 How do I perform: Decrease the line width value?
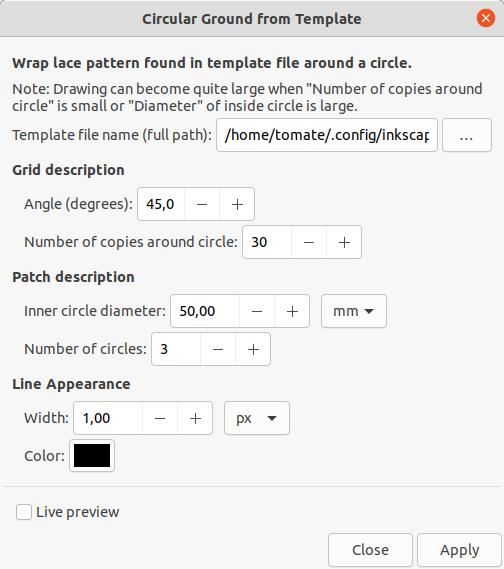click(160, 418)
